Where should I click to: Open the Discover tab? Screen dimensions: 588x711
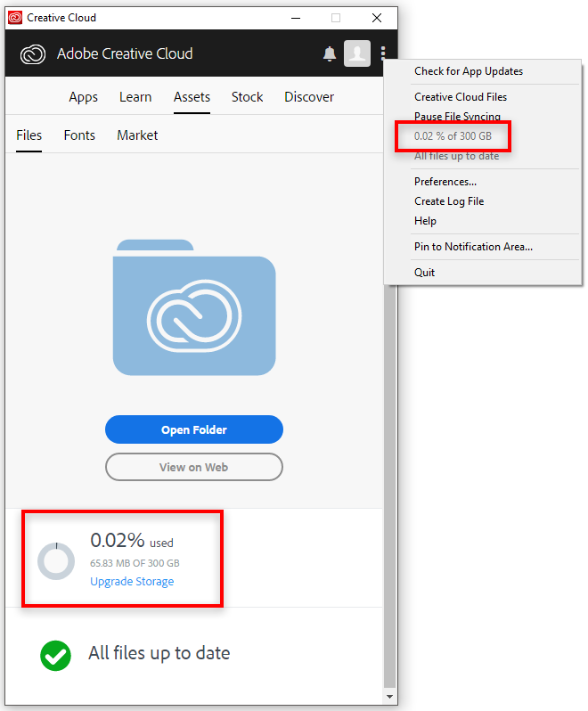[309, 97]
